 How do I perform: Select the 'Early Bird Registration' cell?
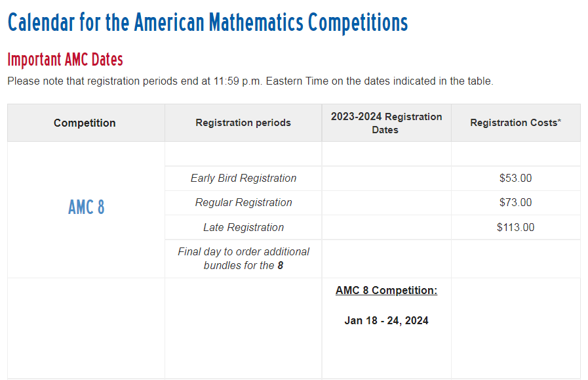point(243,179)
